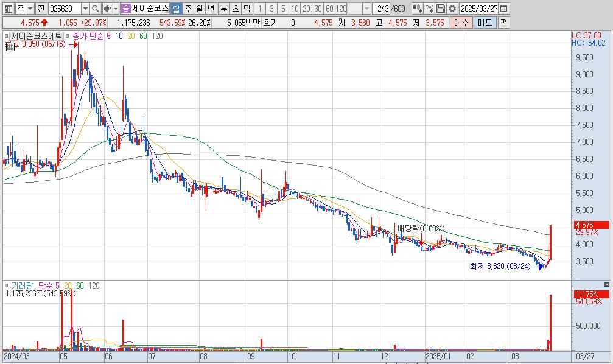The width and height of the screenshot is (613, 364).
Task: Click the 543.59% volume ratio value
Action: tap(172, 23)
